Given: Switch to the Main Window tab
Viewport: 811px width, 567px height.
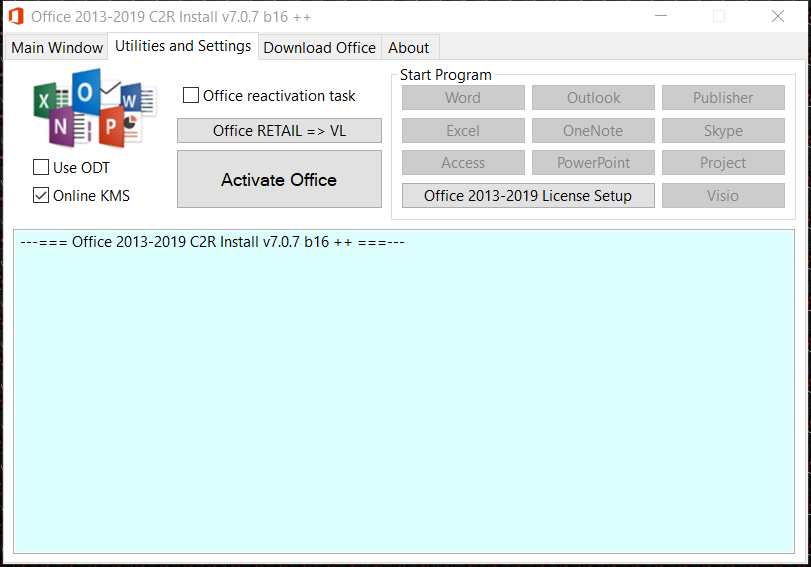Looking at the screenshot, I should (x=57, y=48).
